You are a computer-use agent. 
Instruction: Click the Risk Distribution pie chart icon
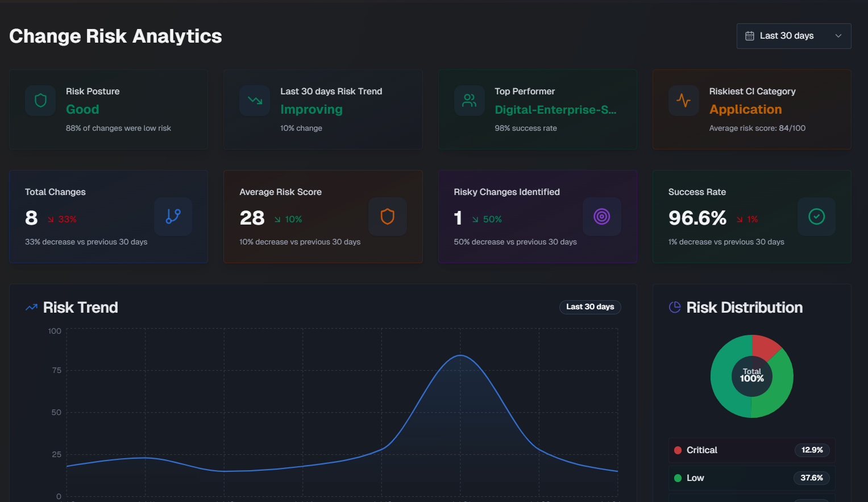click(674, 307)
